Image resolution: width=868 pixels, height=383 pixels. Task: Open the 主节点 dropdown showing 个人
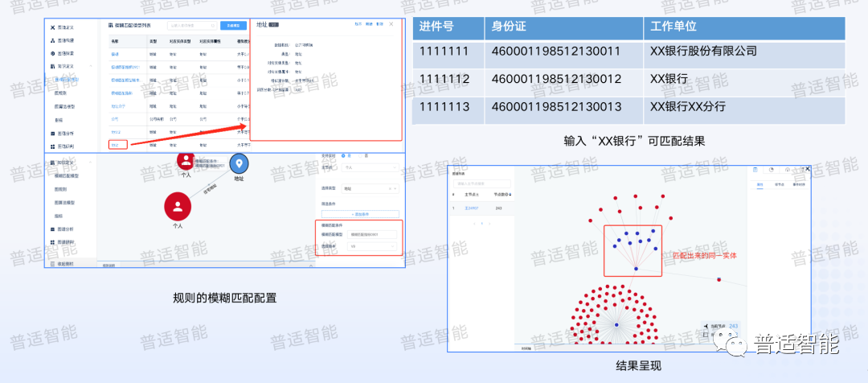[369, 167]
